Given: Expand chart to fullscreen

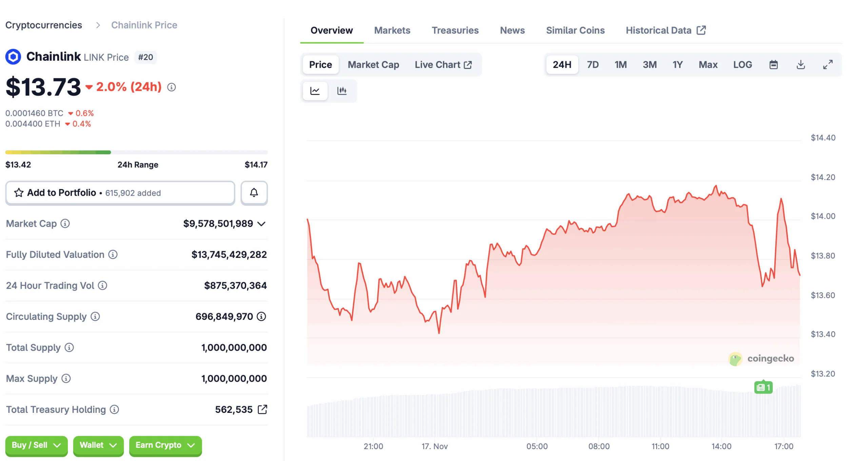Looking at the screenshot, I should tap(827, 64).
